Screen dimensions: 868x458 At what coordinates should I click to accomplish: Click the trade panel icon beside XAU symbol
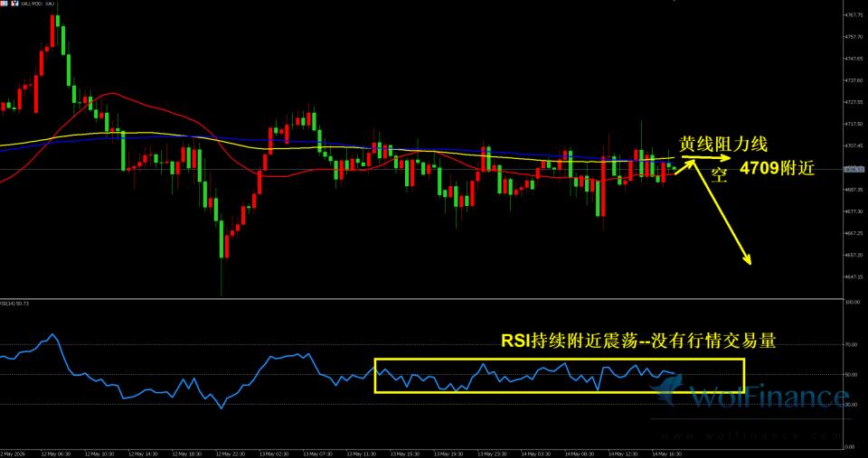pos(15,4)
